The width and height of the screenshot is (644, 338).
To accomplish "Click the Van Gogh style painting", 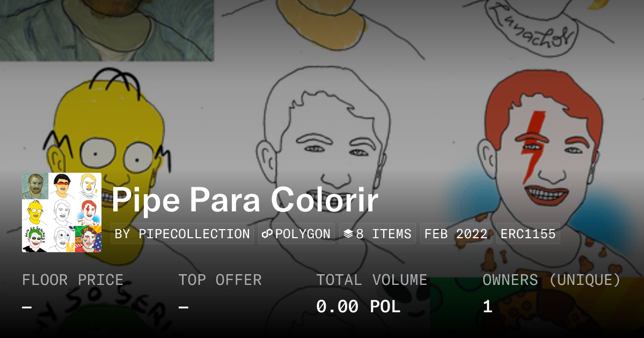I will (106, 30).
